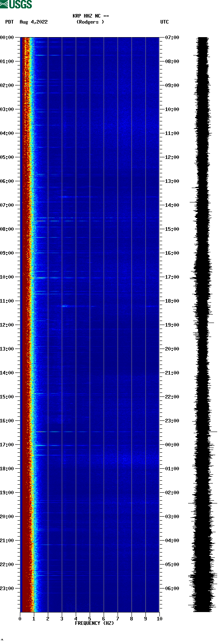Viewport: 220px width, 644px height.
Task: Click the 00:00 PDT time label
Action: tap(7, 38)
